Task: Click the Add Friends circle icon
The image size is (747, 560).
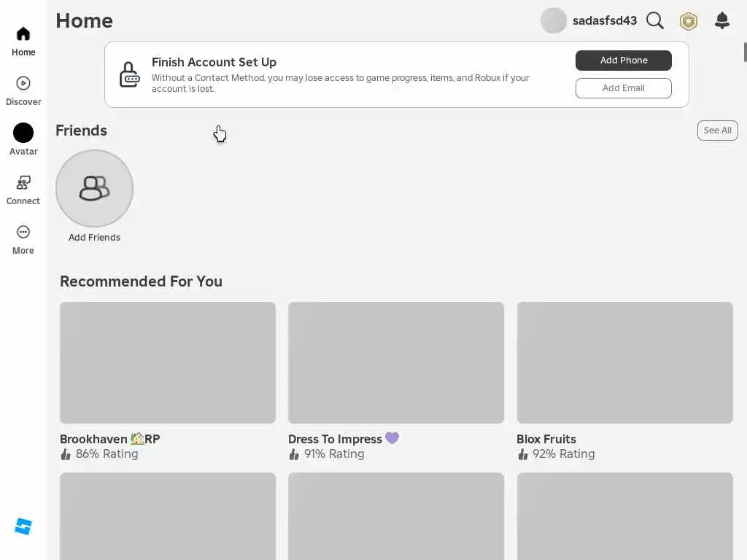Action: 94,189
